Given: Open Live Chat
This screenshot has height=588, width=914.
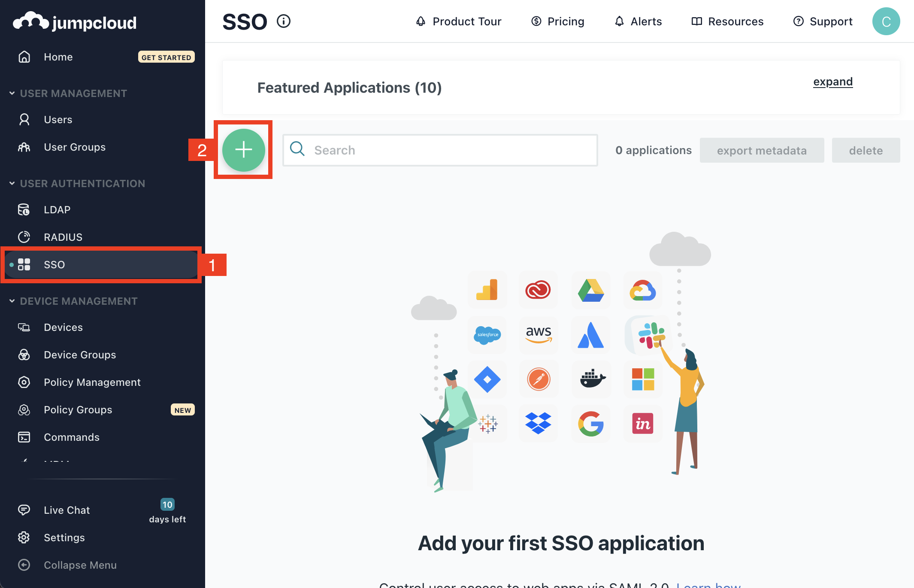Looking at the screenshot, I should tap(67, 510).
